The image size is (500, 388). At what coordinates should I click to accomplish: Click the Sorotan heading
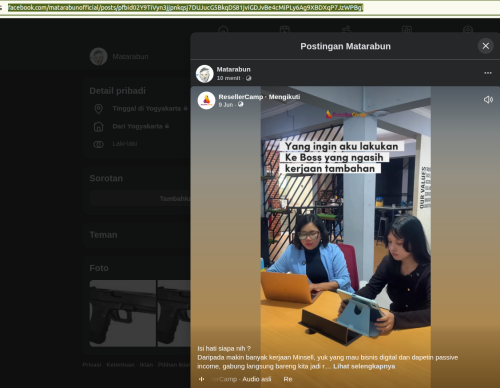[106, 178]
